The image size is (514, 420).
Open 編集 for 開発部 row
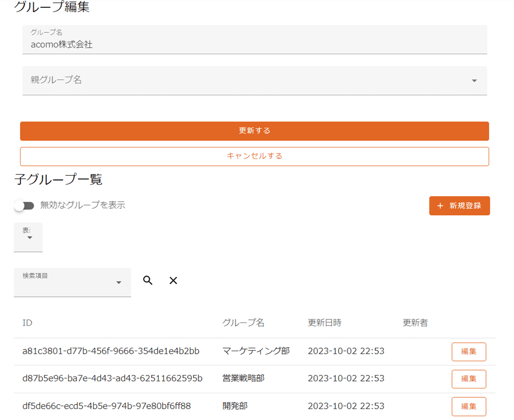(x=469, y=406)
